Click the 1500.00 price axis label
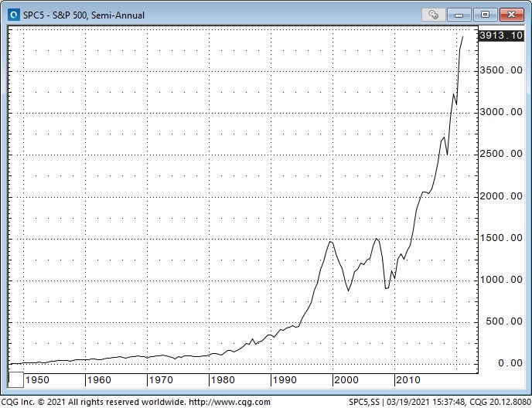This screenshot has width=532, height=408. coord(501,238)
